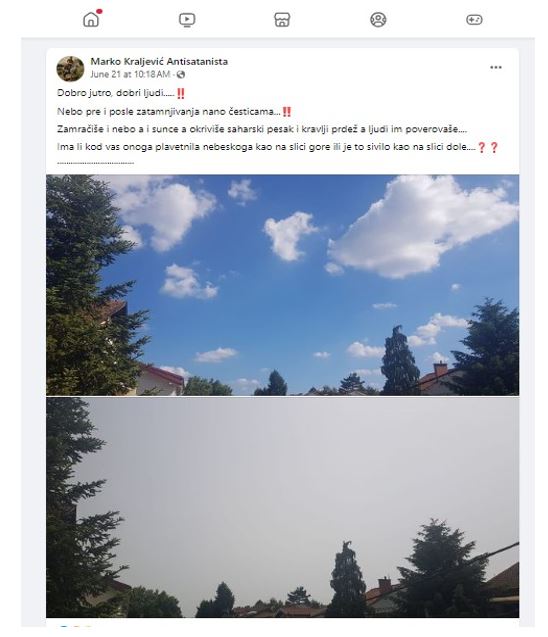Open the blue sky with clouds photo
Viewport: 548px width, 637px height.
click(282, 285)
